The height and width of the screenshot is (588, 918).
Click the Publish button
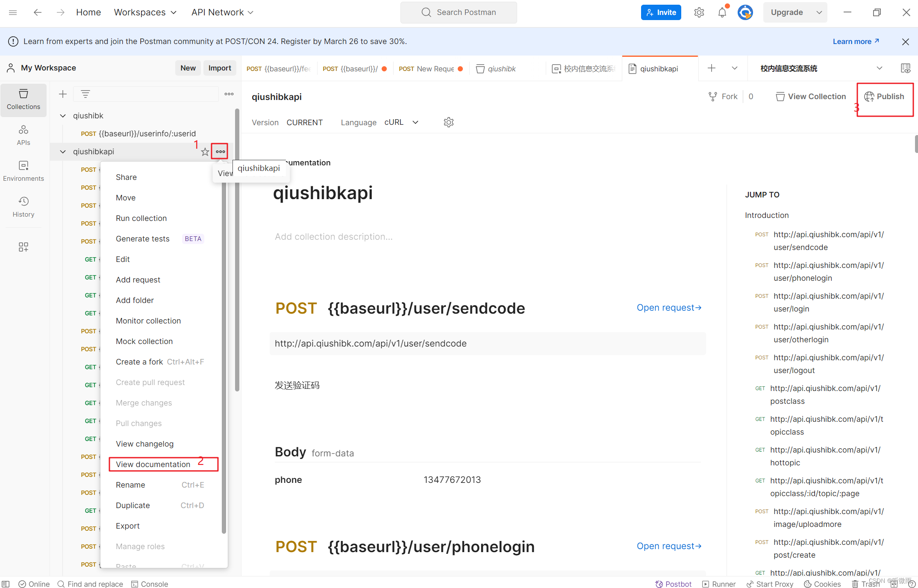coord(884,97)
